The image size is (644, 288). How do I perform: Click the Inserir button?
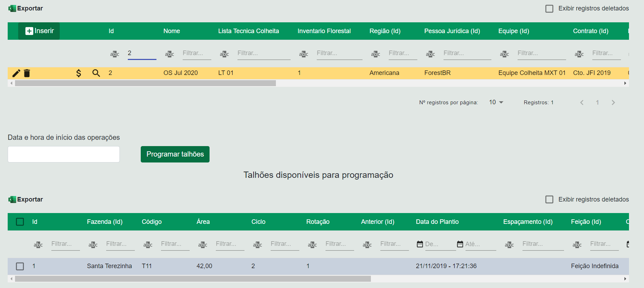[x=39, y=31]
